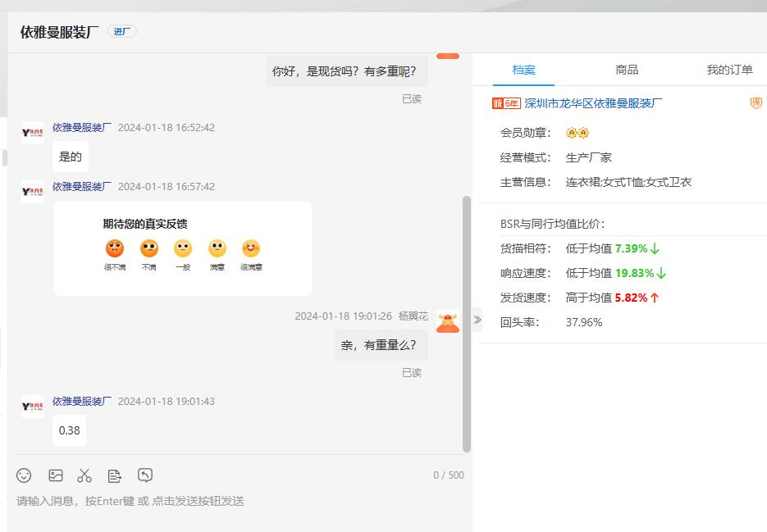Select the very satisfied laughing face
The height and width of the screenshot is (532, 767).
[251, 248]
